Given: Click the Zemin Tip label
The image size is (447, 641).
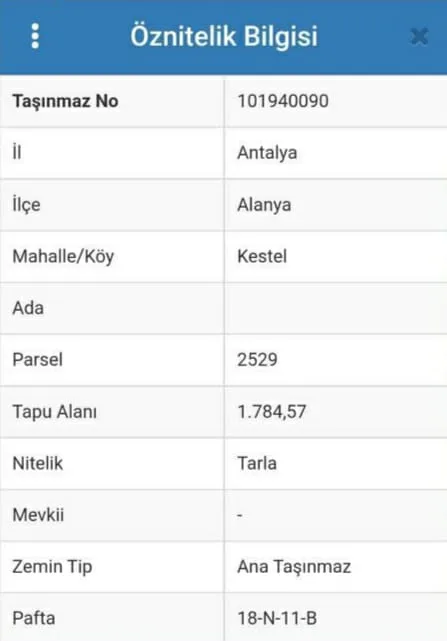Looking at the screenshot, I should (x=52, y=567).
